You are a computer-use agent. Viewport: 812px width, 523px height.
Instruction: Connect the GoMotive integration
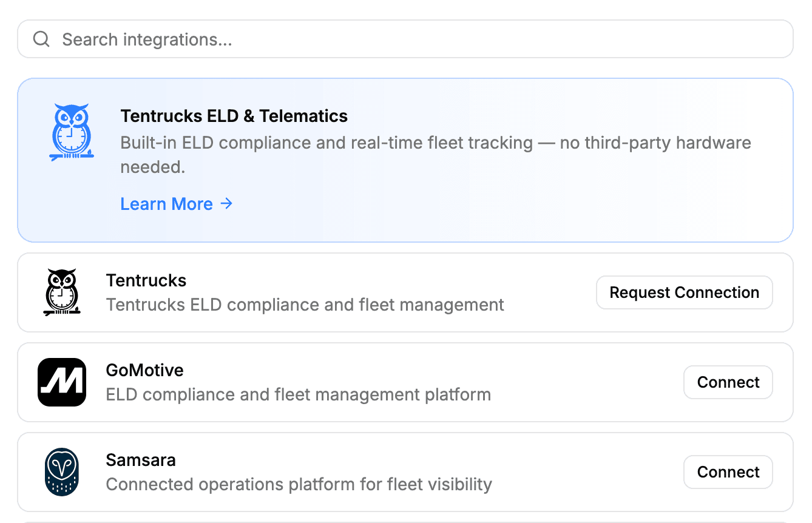[x=728, y=382]
